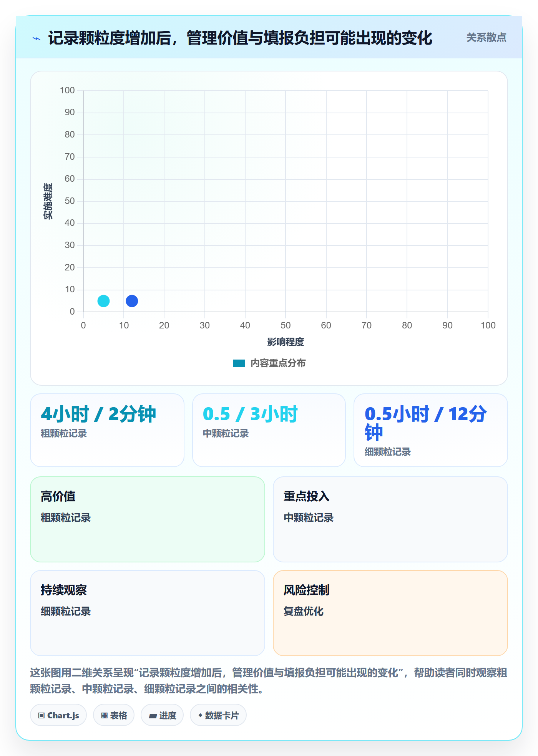
Task: Click the Chart.js tag
Action: pyautogui.click(x=58, y=715)
